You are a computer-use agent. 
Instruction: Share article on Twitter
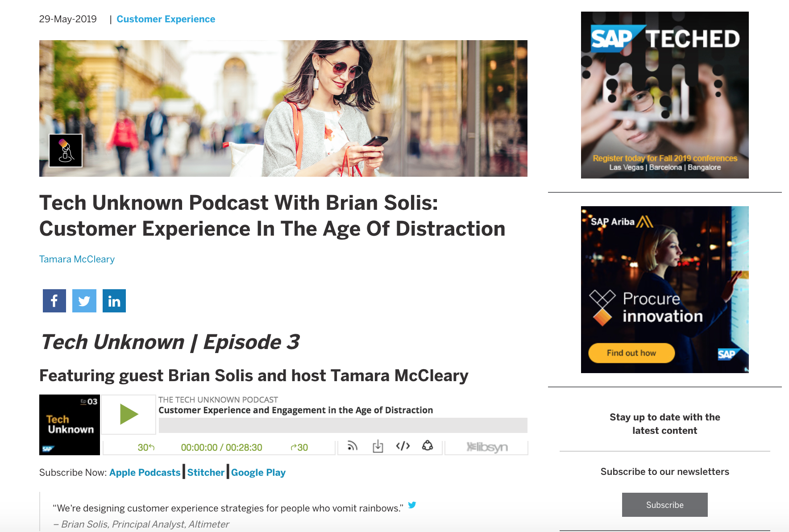tap(84, 301)
